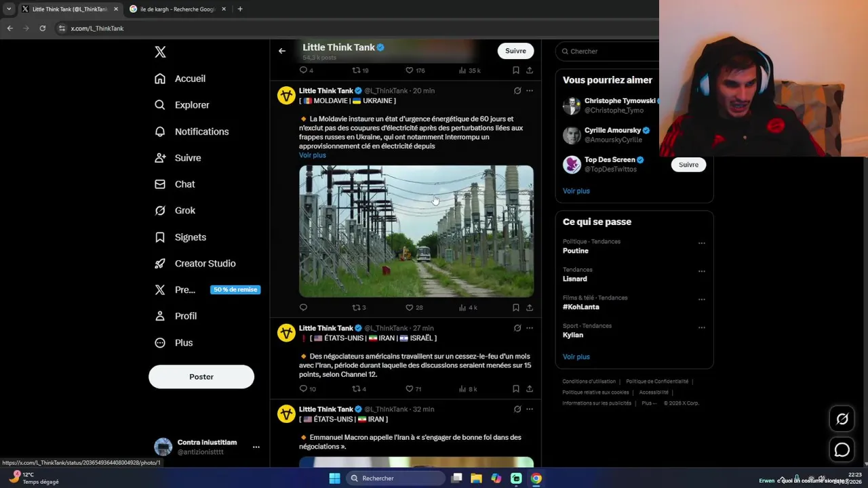Open Grok icon on États-Unis Iran Israël post

point(517,328)
